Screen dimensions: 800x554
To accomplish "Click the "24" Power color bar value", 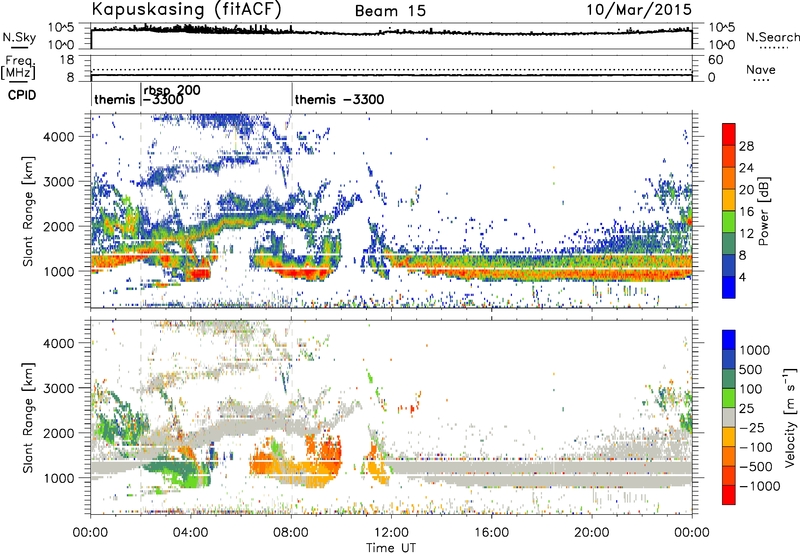I will (746, 168).
